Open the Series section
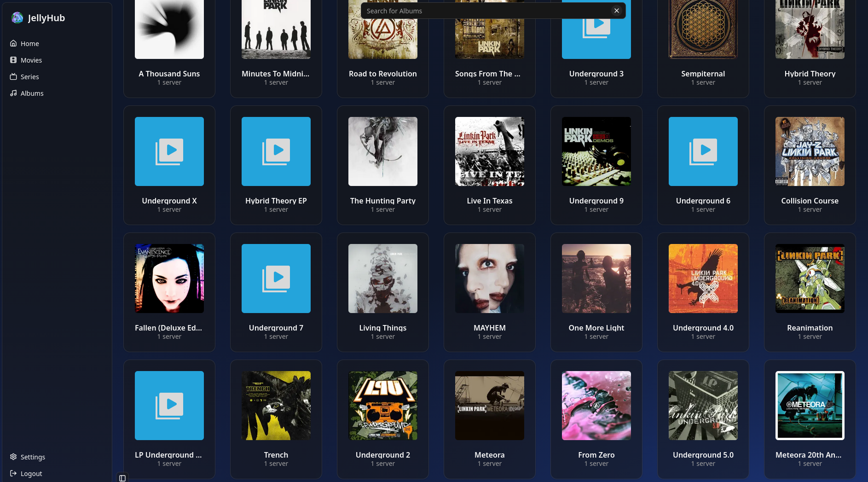The height and width of the screenshot is (482, 868). (57, 76)
